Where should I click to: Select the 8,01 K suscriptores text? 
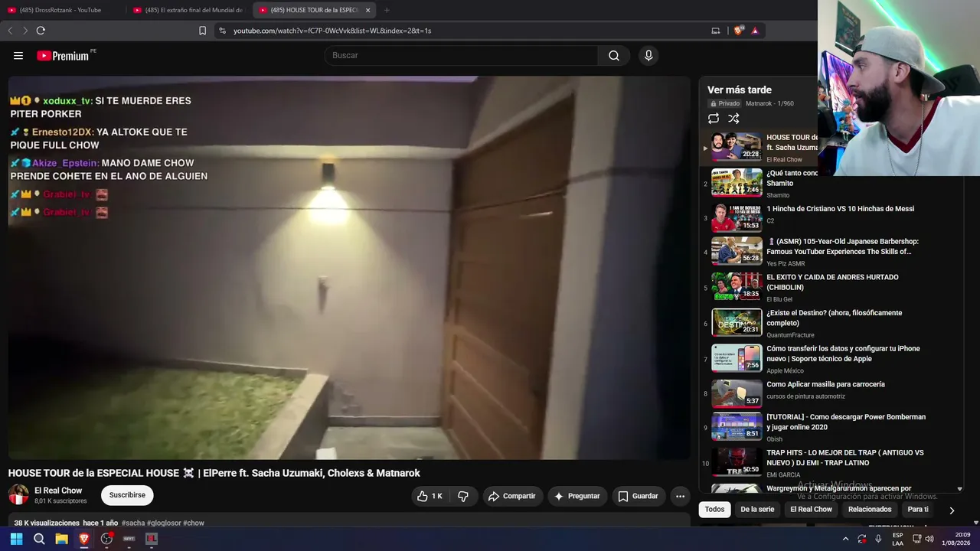60,501
